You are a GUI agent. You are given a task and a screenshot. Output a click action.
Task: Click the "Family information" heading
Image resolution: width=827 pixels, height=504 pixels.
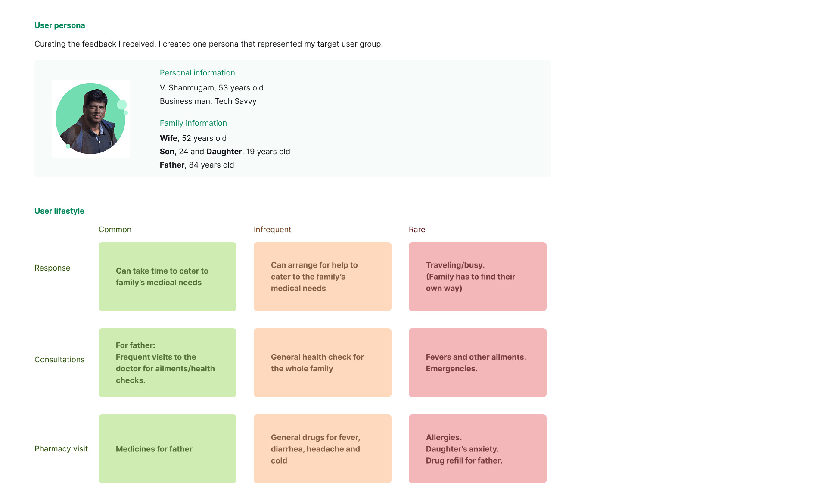click(193, 123)
